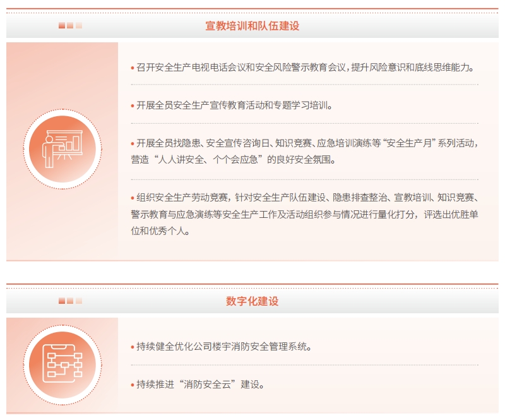Image resolution: width=505 pixels, height=420 pixels.
Task: Select the 数字化建设 section heading
Action: pos(252,301)
